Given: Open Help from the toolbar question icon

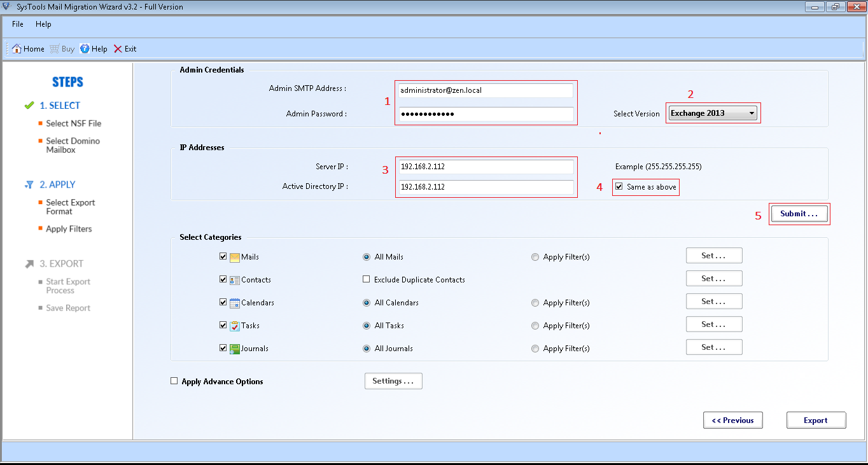Looking at the screenshot, I should 85,49.
